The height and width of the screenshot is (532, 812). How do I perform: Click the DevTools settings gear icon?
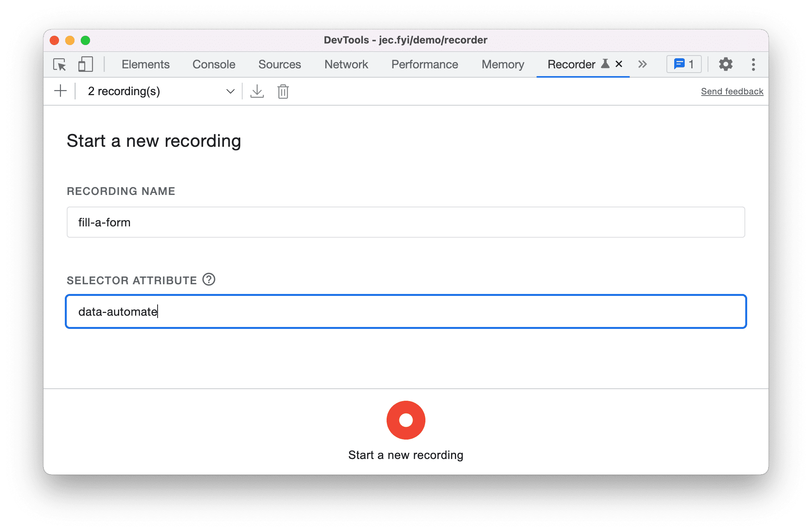726,64
